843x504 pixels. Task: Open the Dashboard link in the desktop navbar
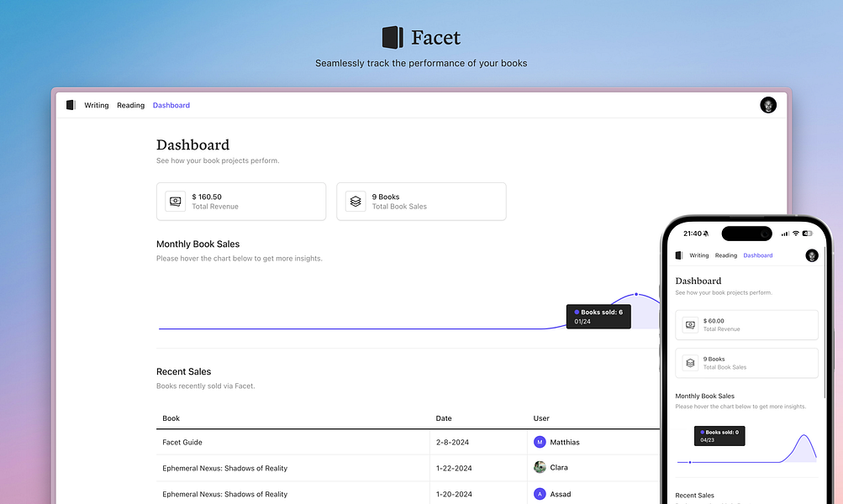(171, 105)
